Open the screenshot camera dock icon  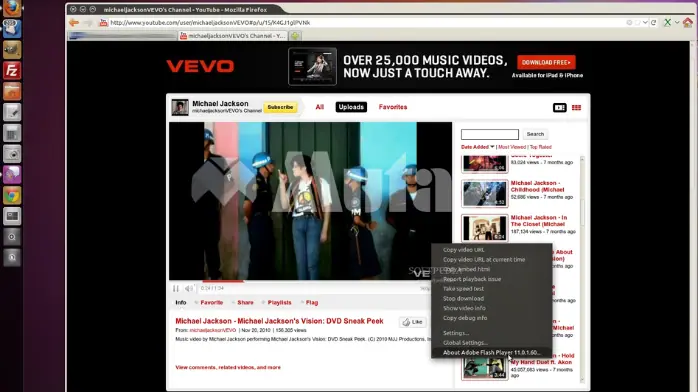[x=12, y=154]
